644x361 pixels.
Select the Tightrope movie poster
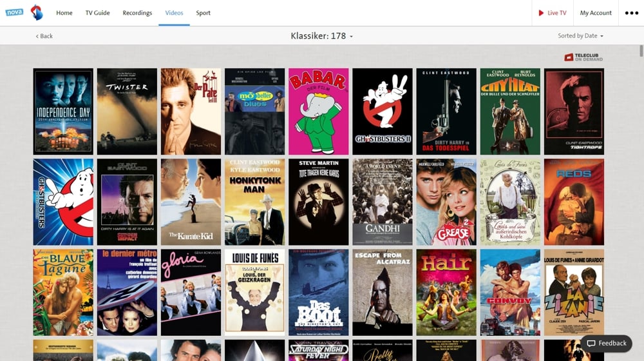click(x=574, y=112)
